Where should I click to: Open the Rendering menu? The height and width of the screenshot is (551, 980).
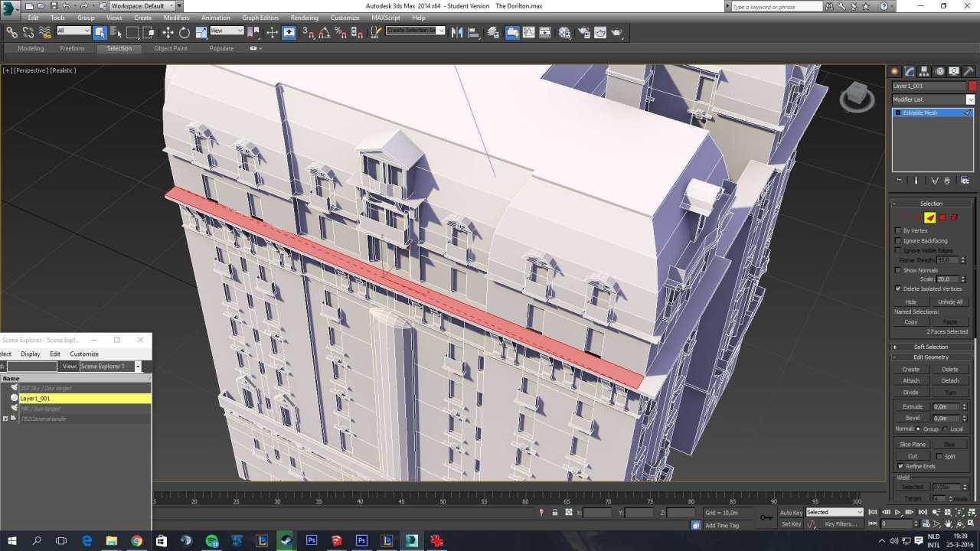[304, 18]
